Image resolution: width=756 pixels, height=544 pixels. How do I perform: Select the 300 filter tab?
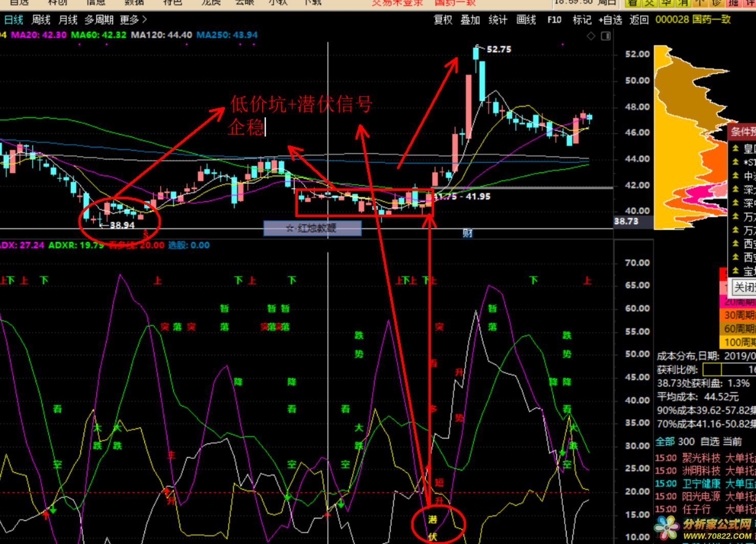(x=686, y=442)
